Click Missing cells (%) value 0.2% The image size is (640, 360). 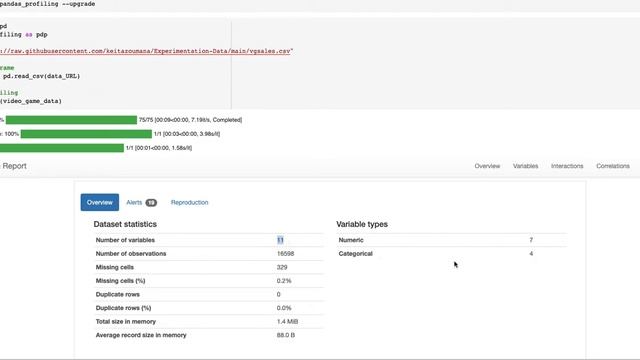click(x=284, y=281)
